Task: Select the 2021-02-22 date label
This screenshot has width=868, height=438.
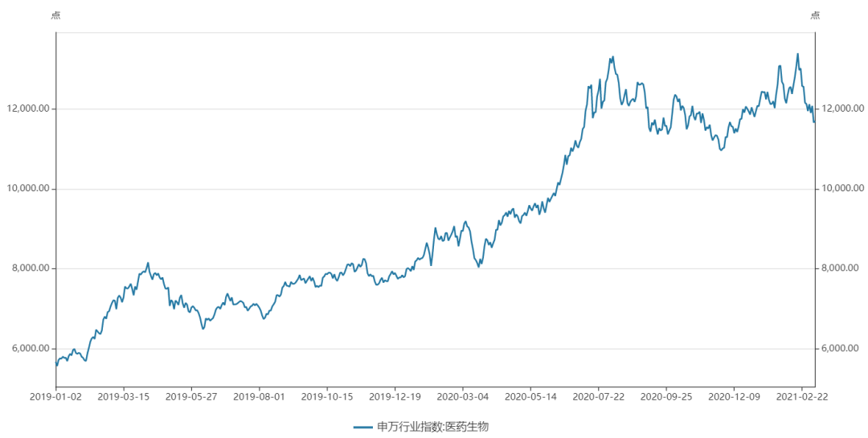Action: pyautogui.click(x=801, y=397)
